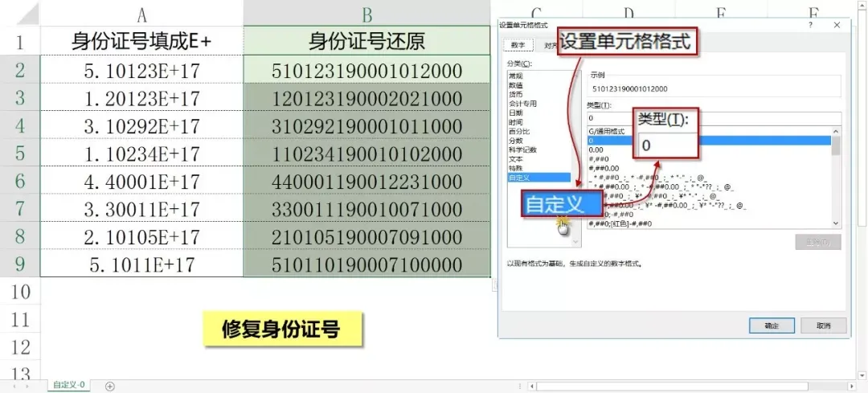
Task: Select 自定义 in the category list
Action: coord(538,177)
